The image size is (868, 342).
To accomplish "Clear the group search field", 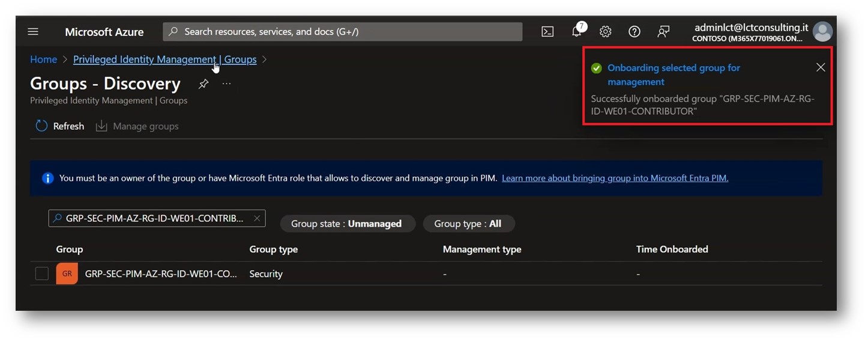I will click(257, 218).
